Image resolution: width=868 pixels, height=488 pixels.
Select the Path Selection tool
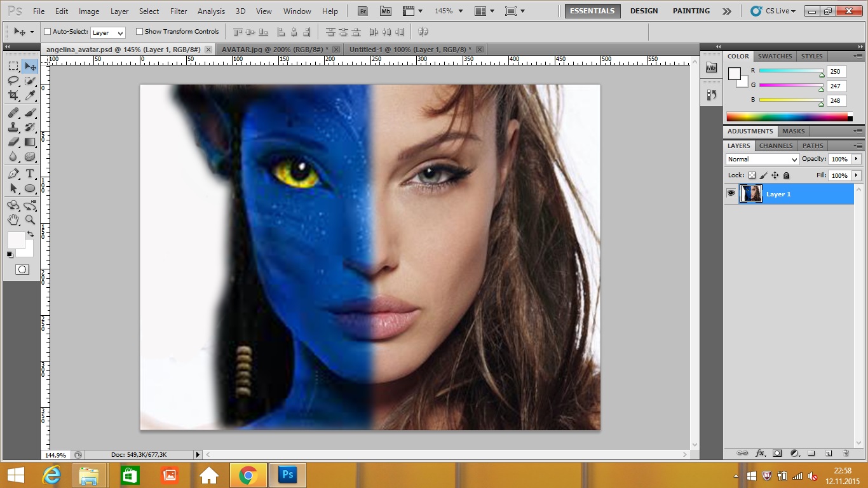point(13,188)
